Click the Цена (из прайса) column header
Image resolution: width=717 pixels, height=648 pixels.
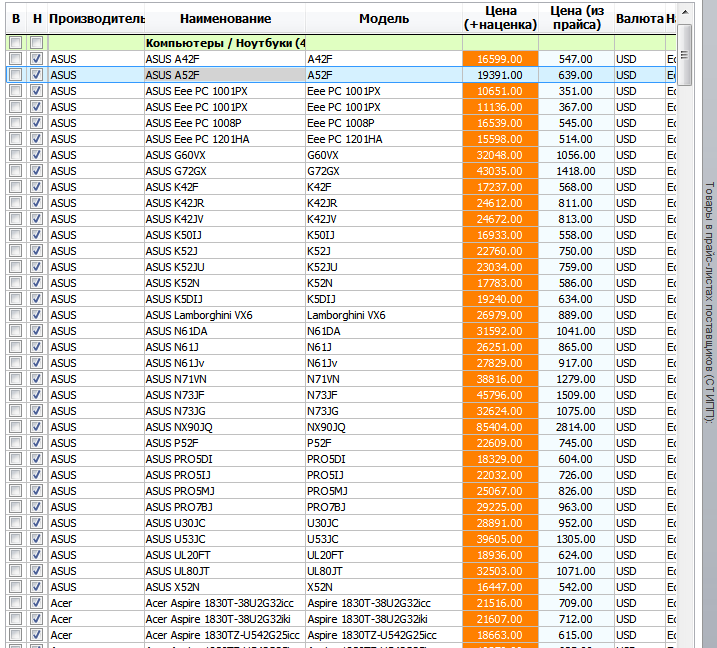point(576,19)
